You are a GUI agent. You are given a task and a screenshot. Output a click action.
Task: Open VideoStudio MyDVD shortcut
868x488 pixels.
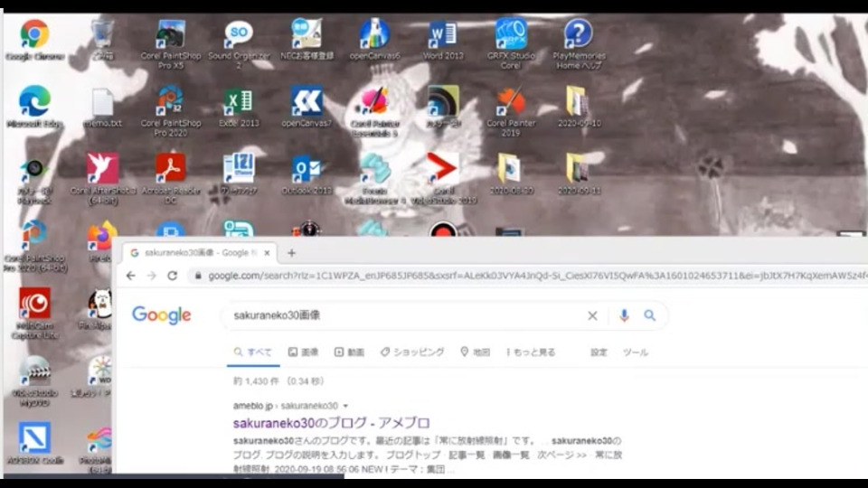(x=34, y=381)
